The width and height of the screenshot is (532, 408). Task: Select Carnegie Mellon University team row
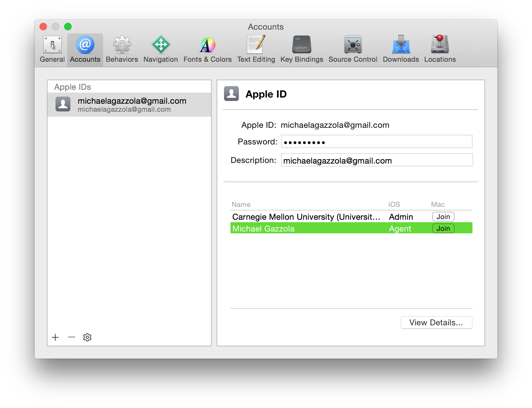click(x=351, y=217)
